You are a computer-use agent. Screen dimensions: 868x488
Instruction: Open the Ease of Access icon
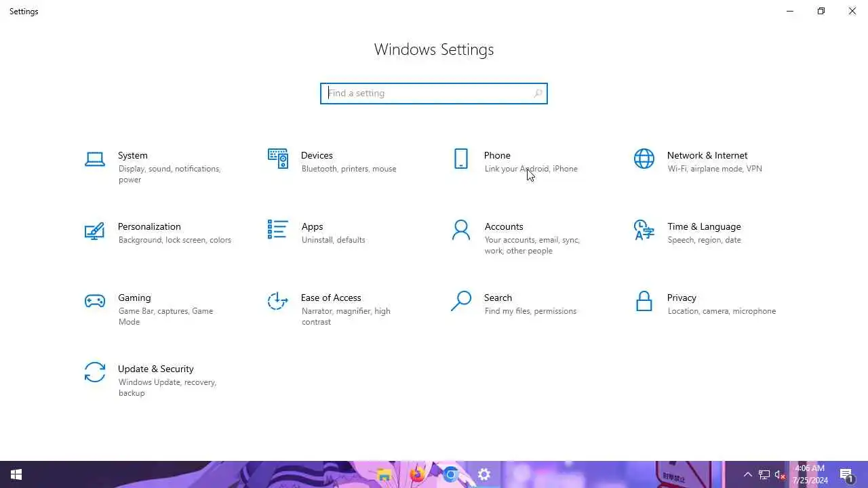point(278,301)
